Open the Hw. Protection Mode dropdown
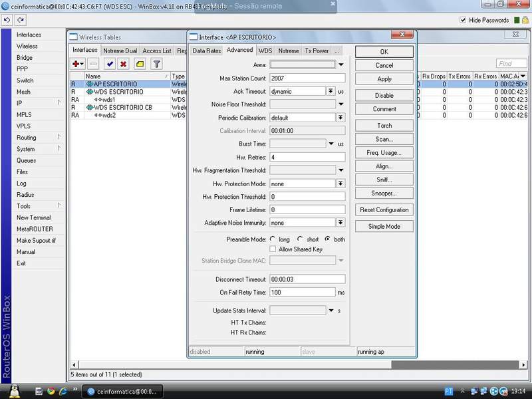Viewport: 532px width, 399px height. click(x=340, y=184)
